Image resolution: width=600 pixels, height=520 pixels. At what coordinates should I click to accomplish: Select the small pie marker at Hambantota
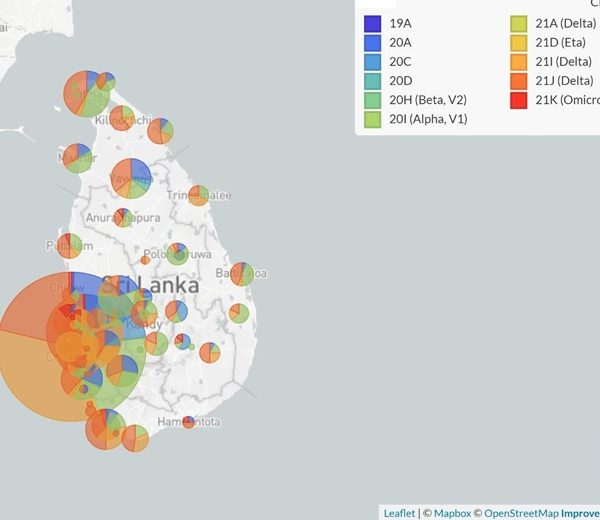click(188, 422)
